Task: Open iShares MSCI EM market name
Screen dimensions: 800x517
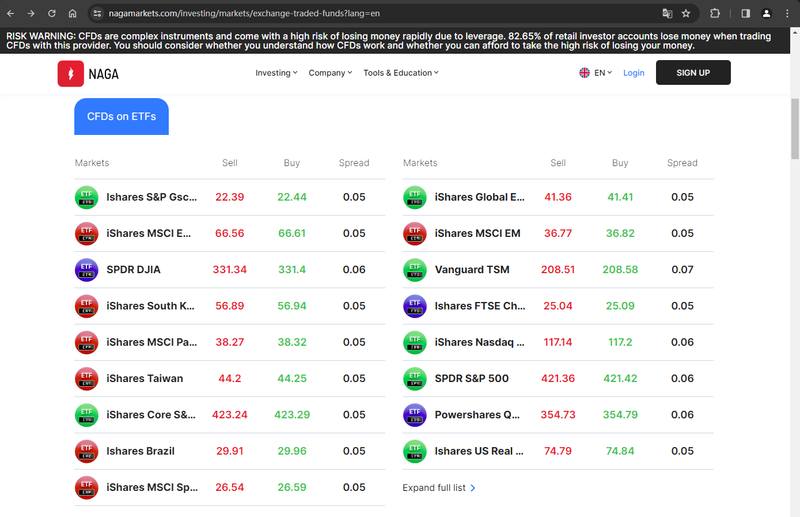Action: click(x=478, y=233)
